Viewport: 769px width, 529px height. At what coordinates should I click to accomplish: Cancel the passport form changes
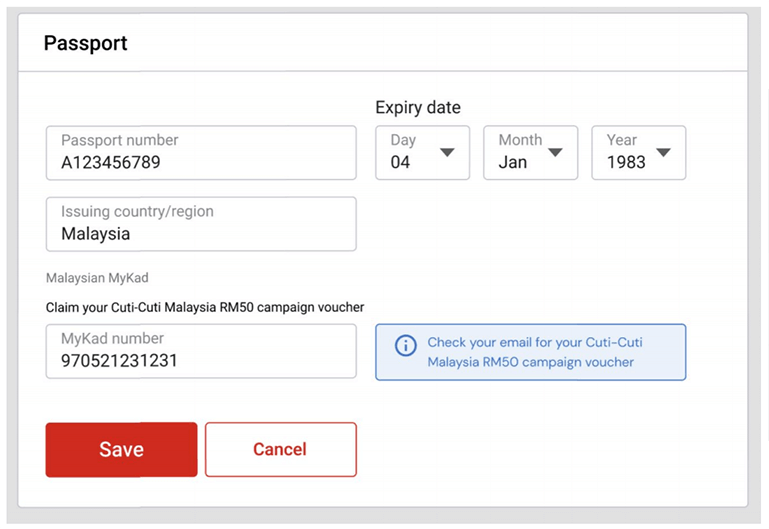click(280, 450)
